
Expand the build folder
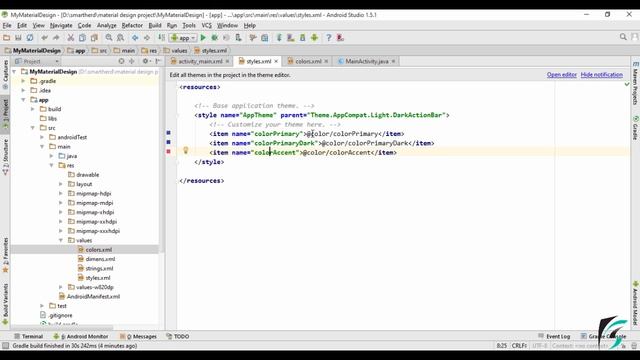click(33, 109)
